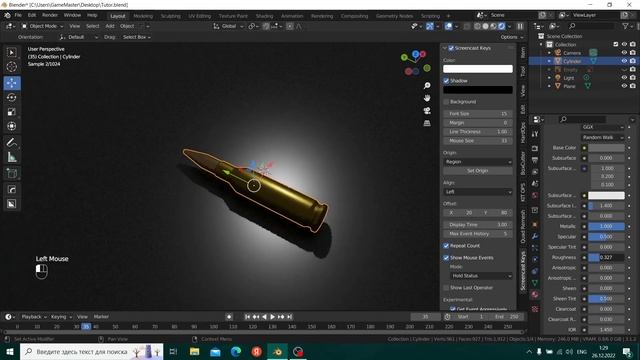Open the Select Box drag dropdown
Image resolution: width=640 pixels, height=360 pixels.
coord(137,37)
